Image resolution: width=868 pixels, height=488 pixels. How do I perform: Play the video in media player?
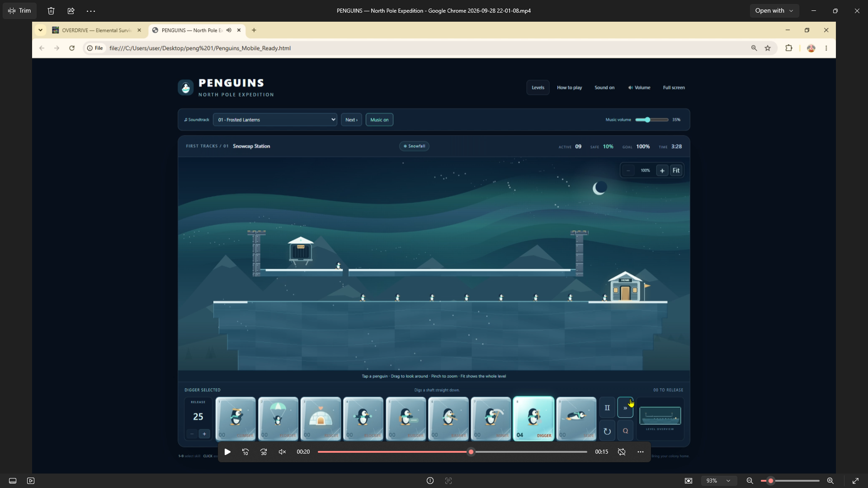227,452
